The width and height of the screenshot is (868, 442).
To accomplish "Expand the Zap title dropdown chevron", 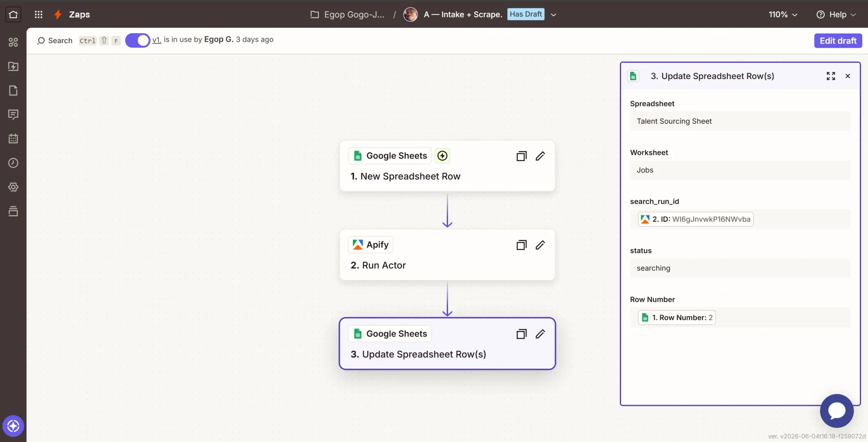I will [553, 15].
